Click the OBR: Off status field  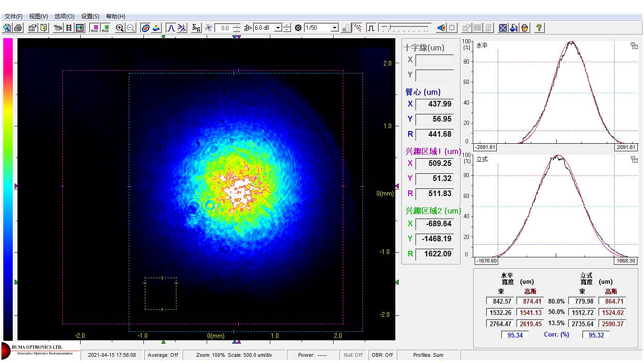(x=382, y=355)
